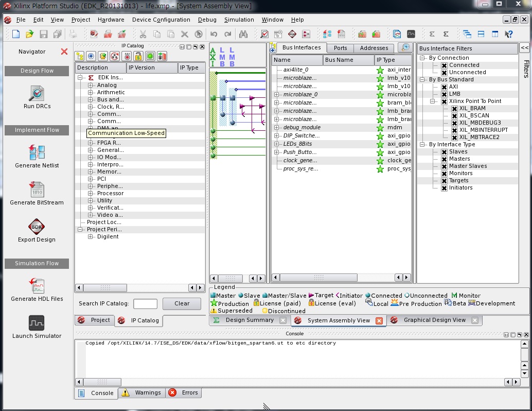The height and width of the screenshot is (411, 532).
Task: Close the Design Summary tab
Action: pyautogui.click(x=283, y=320)
